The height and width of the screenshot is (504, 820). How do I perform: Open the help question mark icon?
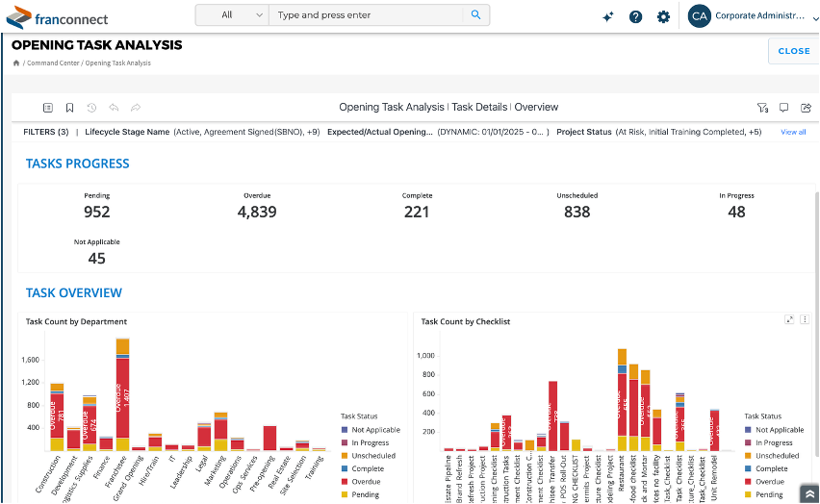(635, 16)
